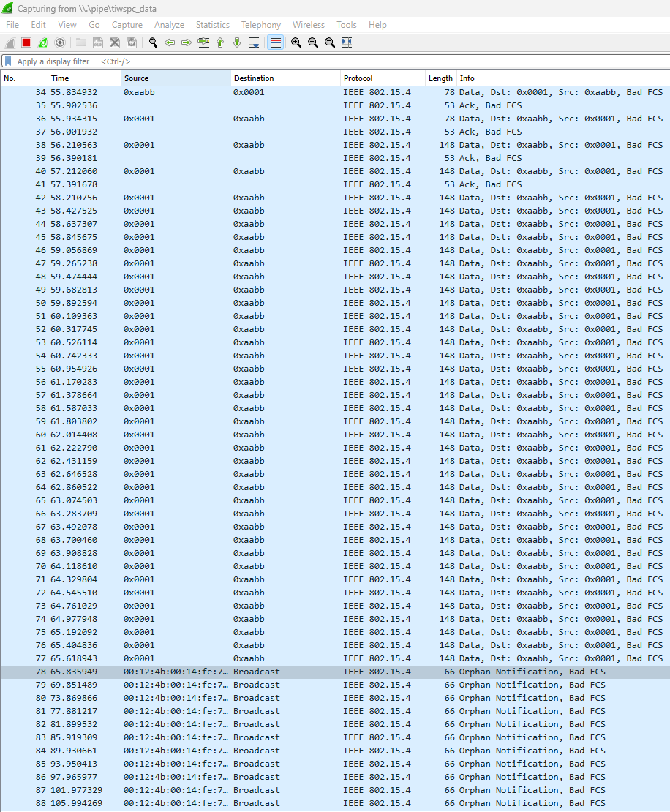This screenshot has height=812, width=670.
Task: Open the File menu
Action: coord(12,25)
